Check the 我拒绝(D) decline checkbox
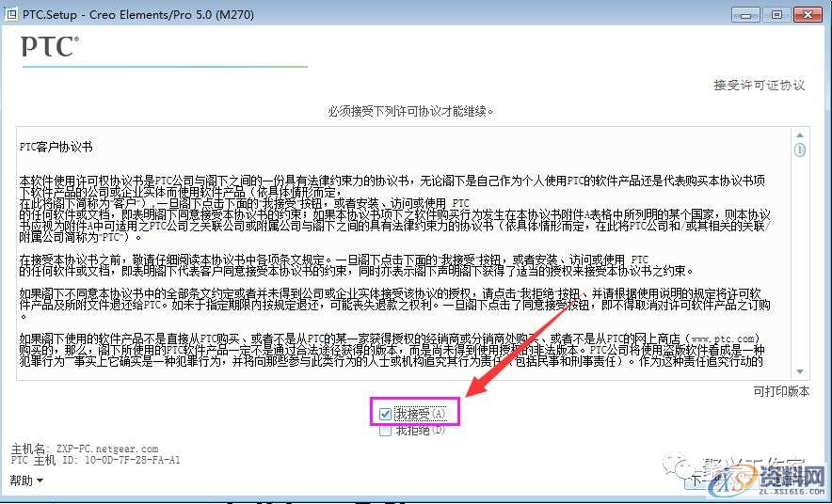 pos(385,431)
